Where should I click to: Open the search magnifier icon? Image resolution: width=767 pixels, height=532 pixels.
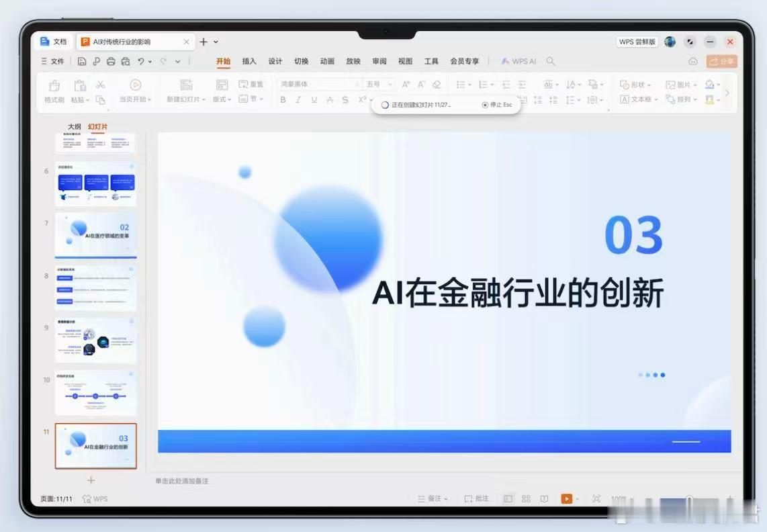pyautogui.click(x=551, y=61)
